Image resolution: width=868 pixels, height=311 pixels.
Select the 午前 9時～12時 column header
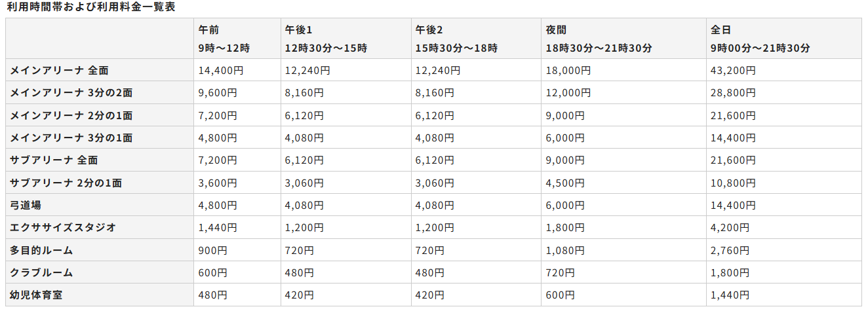[x=224, y=39]
